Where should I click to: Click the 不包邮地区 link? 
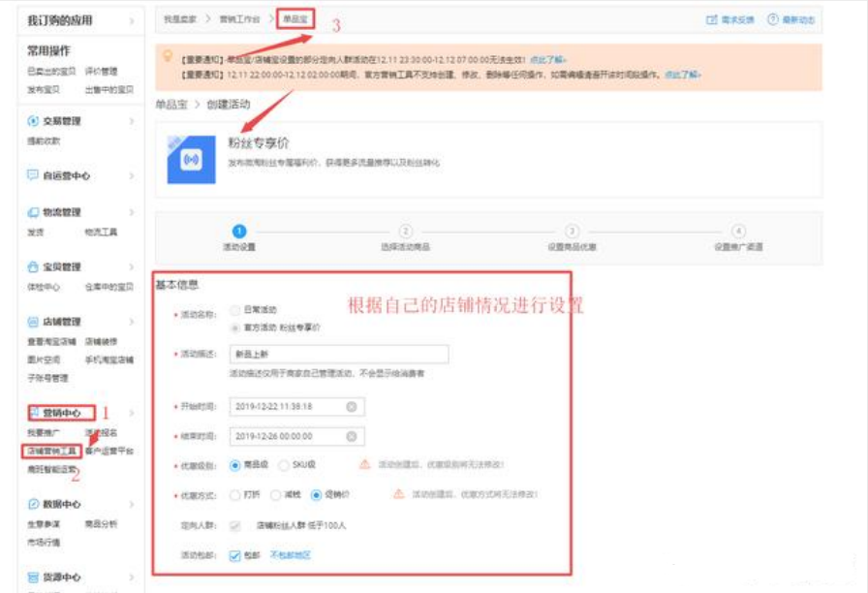[291, 556]
